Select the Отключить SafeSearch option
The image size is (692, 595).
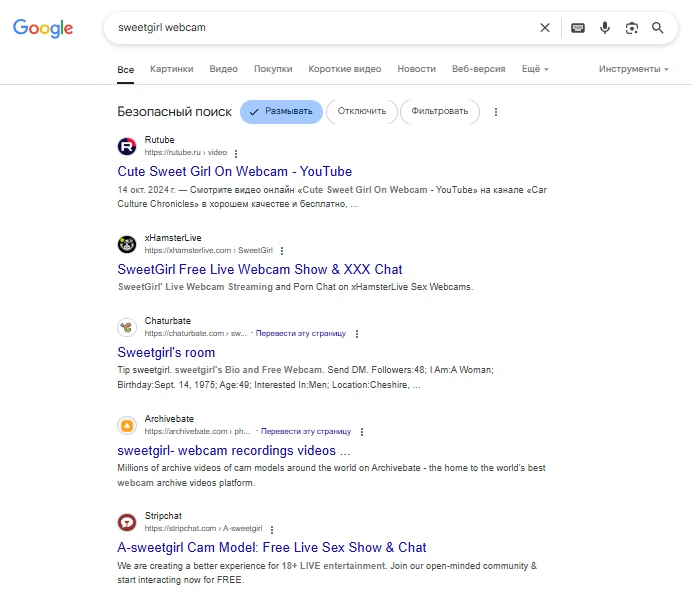click(361, 112)
